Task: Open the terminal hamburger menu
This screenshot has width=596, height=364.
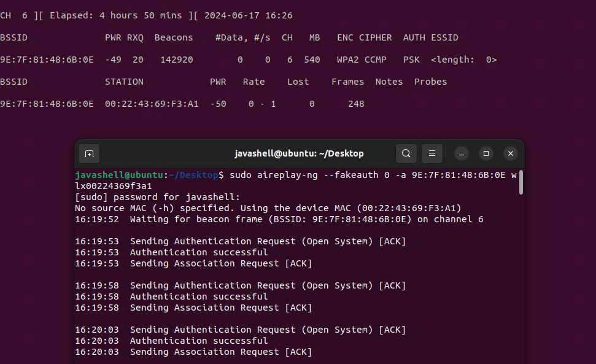Action: 432,153
